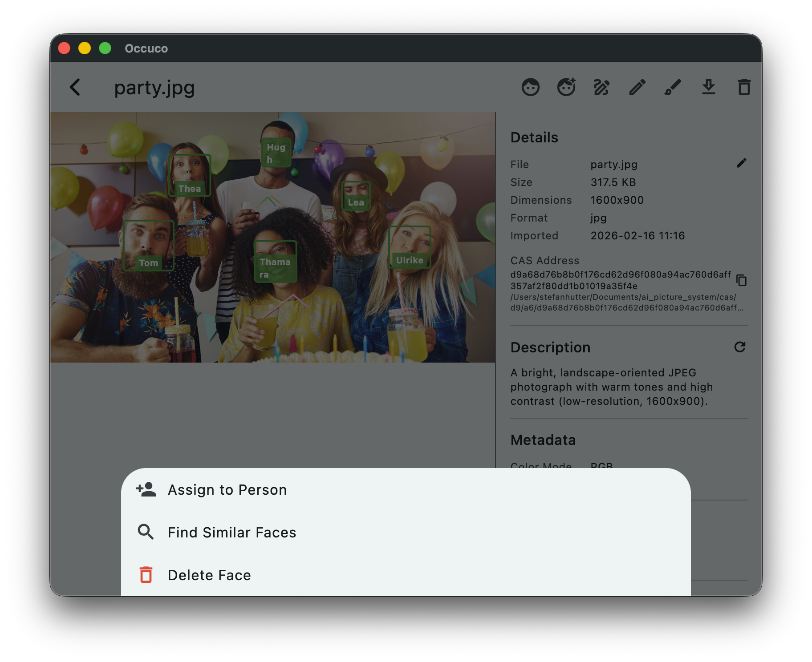Click the Format value jpg
Viewport: 812px width, 662px height.
[x=598, y=218]
